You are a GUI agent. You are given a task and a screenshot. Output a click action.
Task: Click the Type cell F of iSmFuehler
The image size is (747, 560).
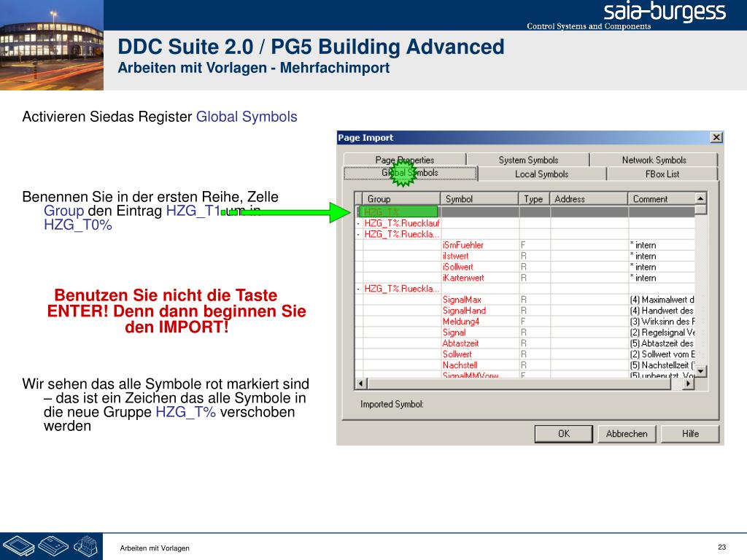[535, 245]
